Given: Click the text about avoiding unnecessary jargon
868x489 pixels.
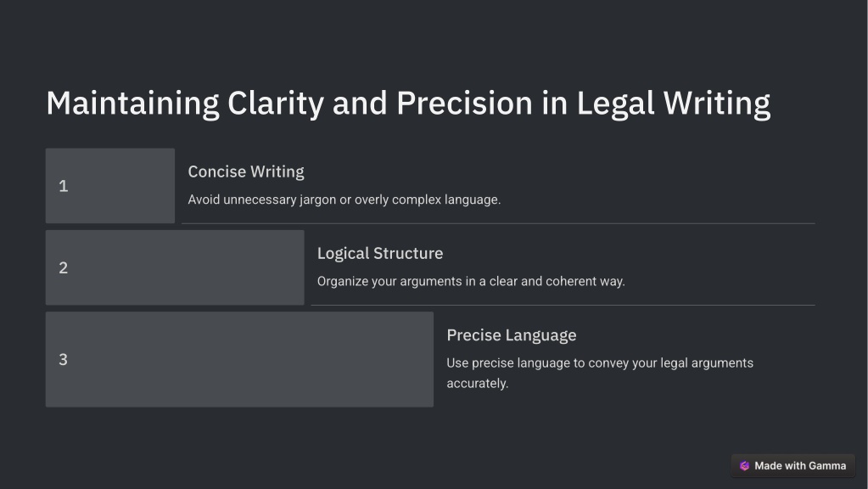Looking at the screenshot, I should point(344,200).
